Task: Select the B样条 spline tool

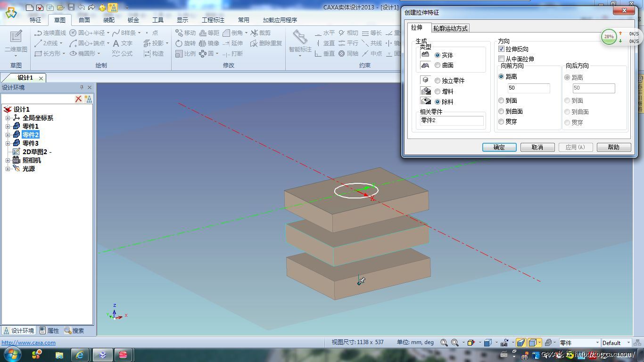Action: pos(124,33)
